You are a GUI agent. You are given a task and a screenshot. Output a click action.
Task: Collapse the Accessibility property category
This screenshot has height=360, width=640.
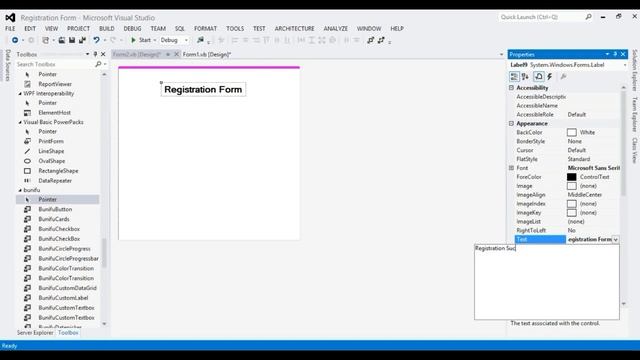(511, 88)
